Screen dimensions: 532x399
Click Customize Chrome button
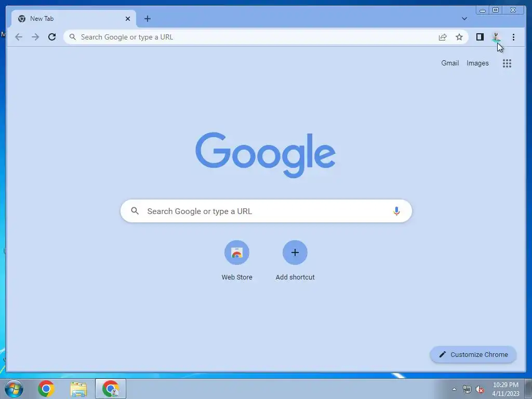(x=473, y=354)
